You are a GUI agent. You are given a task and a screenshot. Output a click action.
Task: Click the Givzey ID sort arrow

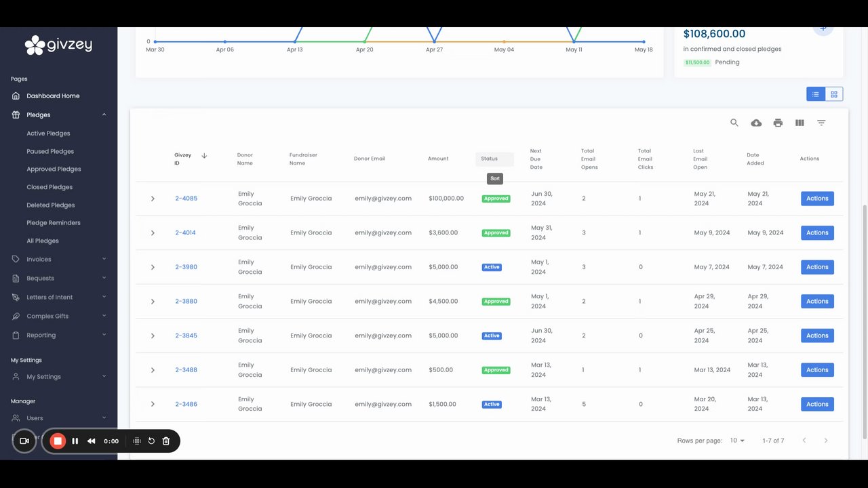[x=204, y=156]
